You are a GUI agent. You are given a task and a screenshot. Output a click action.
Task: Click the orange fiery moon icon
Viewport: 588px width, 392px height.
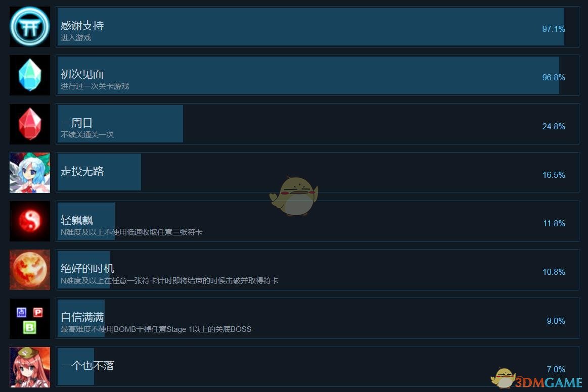[x=30, y=270]
